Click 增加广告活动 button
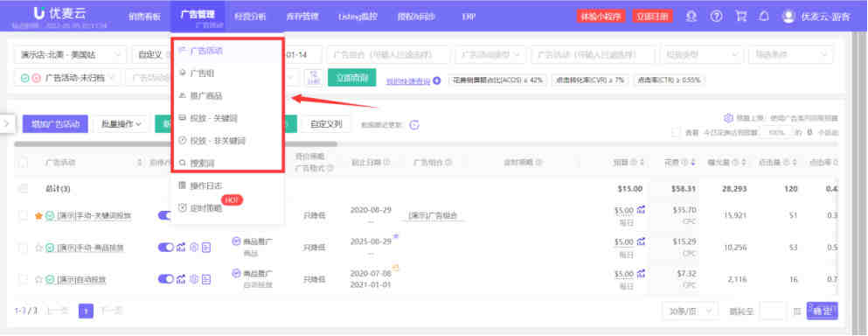 coord(55,124)
